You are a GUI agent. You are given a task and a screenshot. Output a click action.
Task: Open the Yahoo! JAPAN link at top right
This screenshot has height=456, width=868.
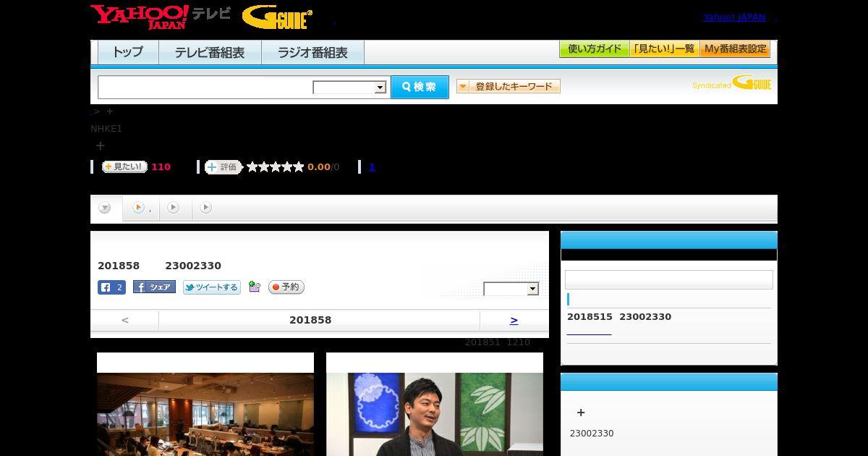tap(734, 17)
